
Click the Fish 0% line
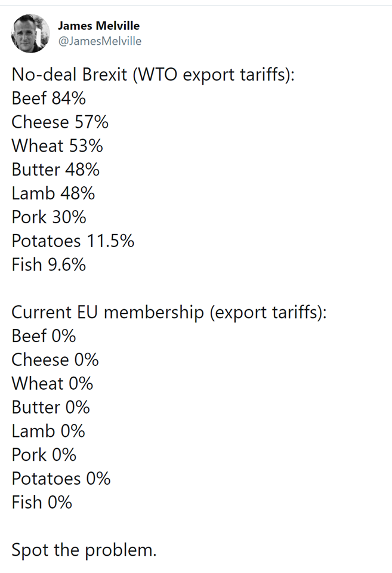point(42,502)
